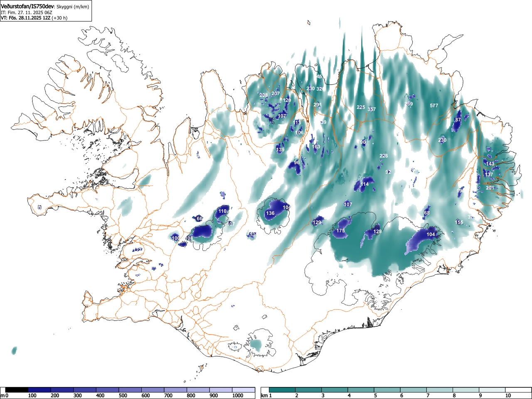Select the black 0–100 m legend swatch
The image size is (532, 399).
coord(17,390)
